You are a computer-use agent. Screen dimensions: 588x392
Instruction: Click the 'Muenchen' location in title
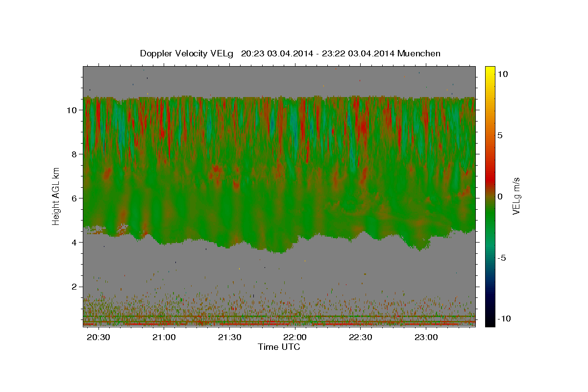(x=419, y=53)
